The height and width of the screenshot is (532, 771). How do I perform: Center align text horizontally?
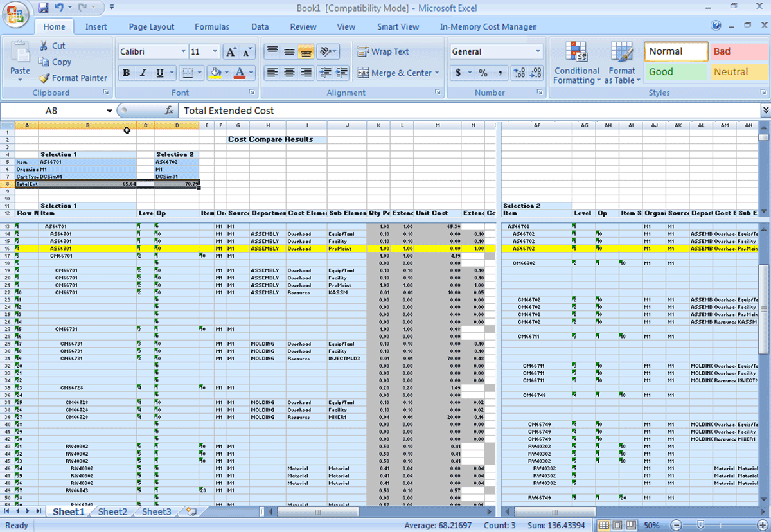[289, 73]
